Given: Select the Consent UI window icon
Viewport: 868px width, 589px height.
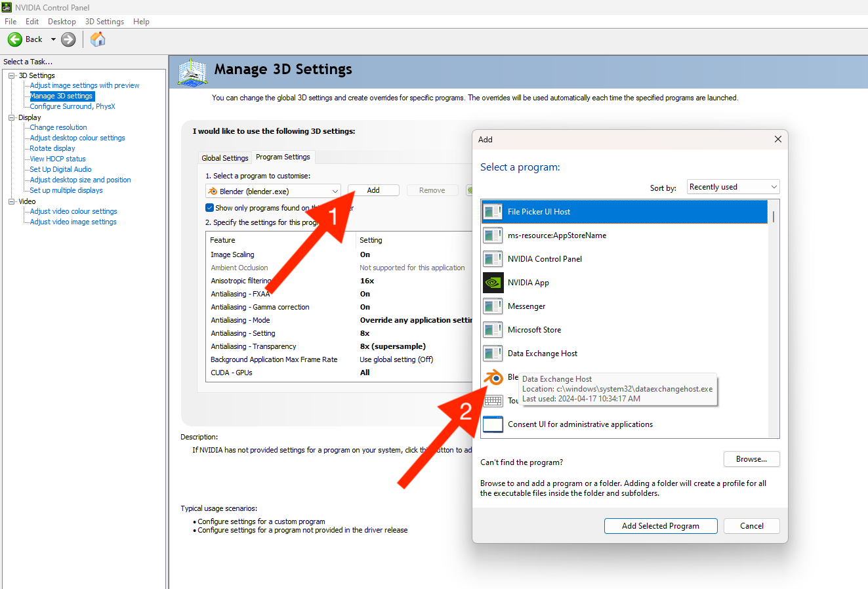Looking at the screenshot, I should (x=493, y=424).
